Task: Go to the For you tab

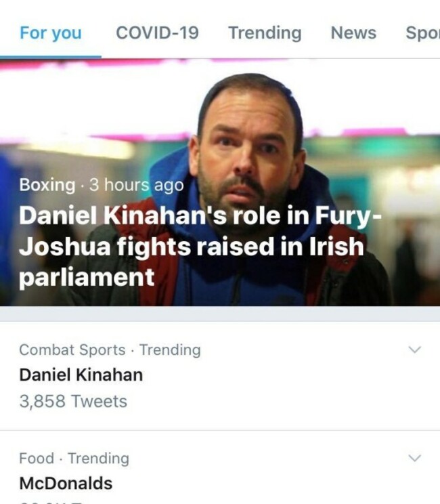Action: (51, 33)
